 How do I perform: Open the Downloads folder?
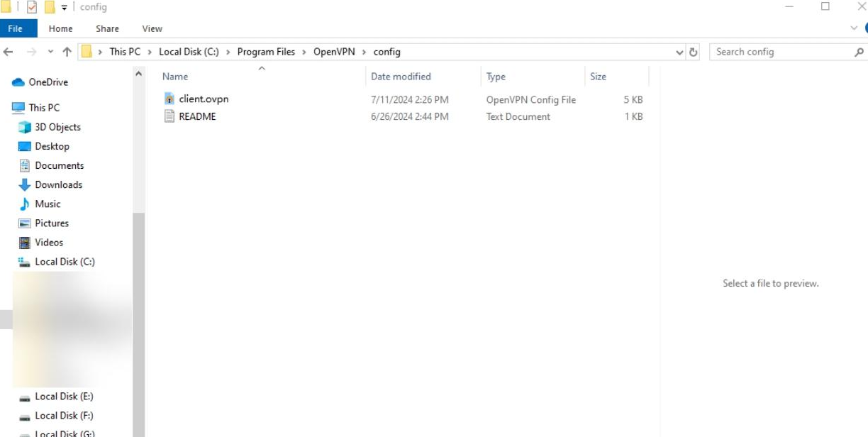(58, 184)
